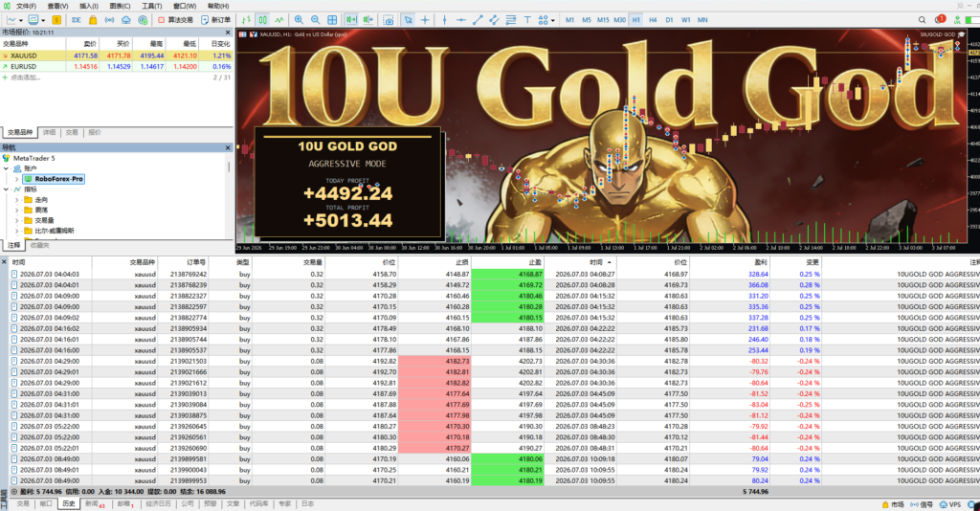Open chart type dropdown arrow
Viewport: 980px width, 511px height.
tap(20, 20)
